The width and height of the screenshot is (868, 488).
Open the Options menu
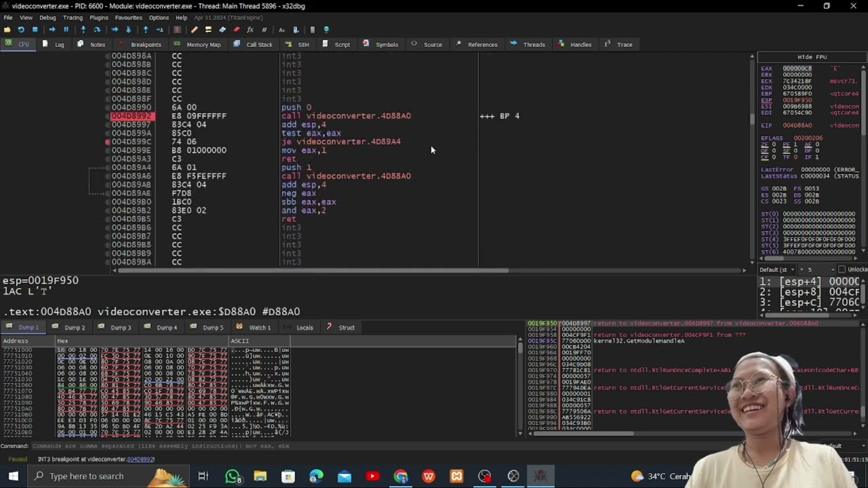159,18
